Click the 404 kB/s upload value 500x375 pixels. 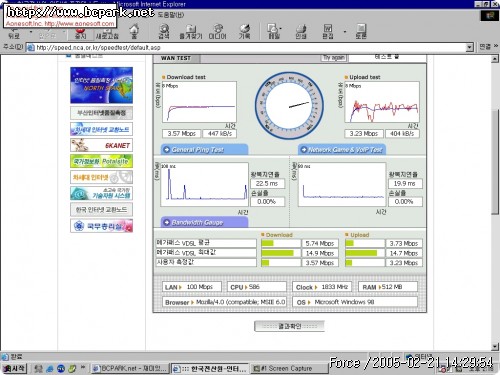(402, 134)
